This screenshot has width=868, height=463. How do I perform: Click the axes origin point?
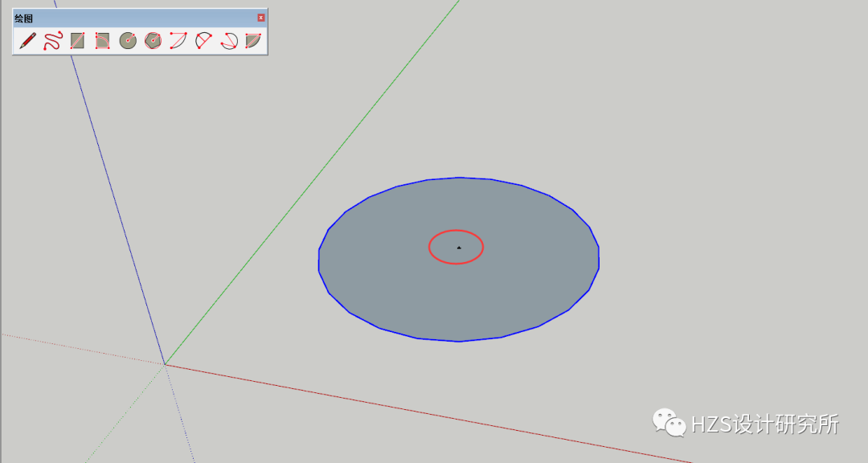click(166, 363)
